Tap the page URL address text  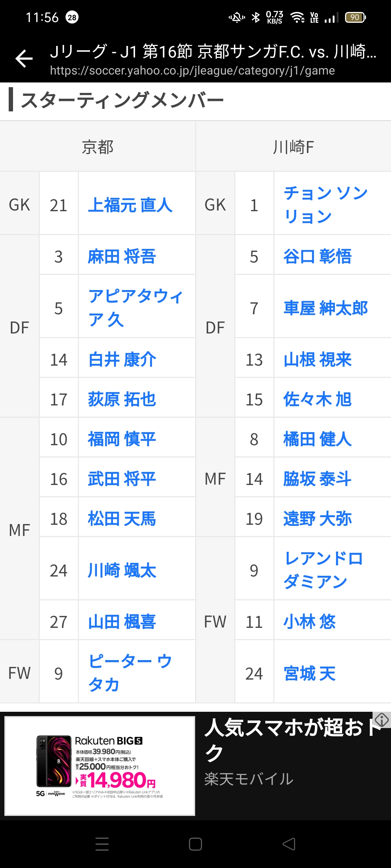tap(192, 71)
